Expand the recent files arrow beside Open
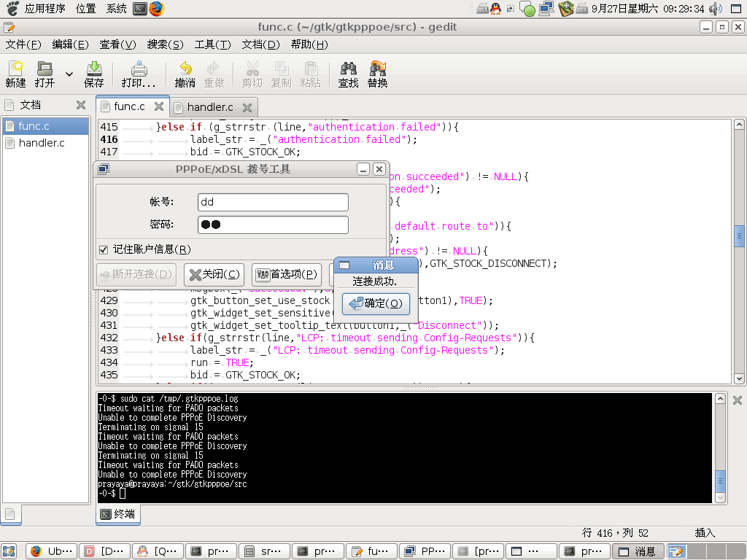 pos(69,74)
